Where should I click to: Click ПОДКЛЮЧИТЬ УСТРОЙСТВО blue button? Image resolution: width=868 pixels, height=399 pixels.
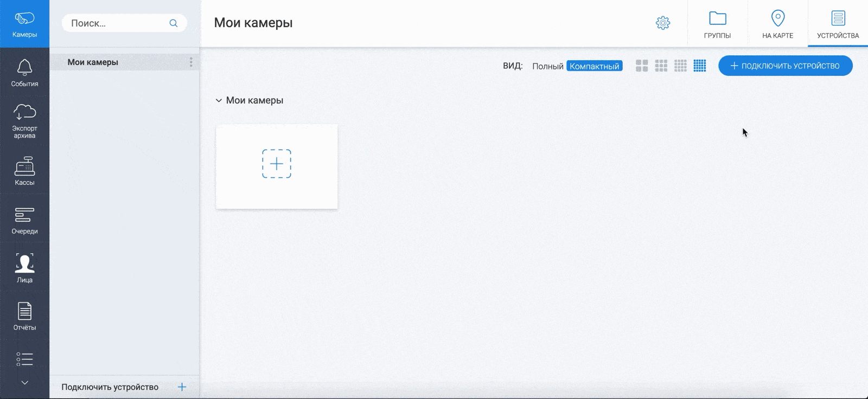click(x=786, y=66)
